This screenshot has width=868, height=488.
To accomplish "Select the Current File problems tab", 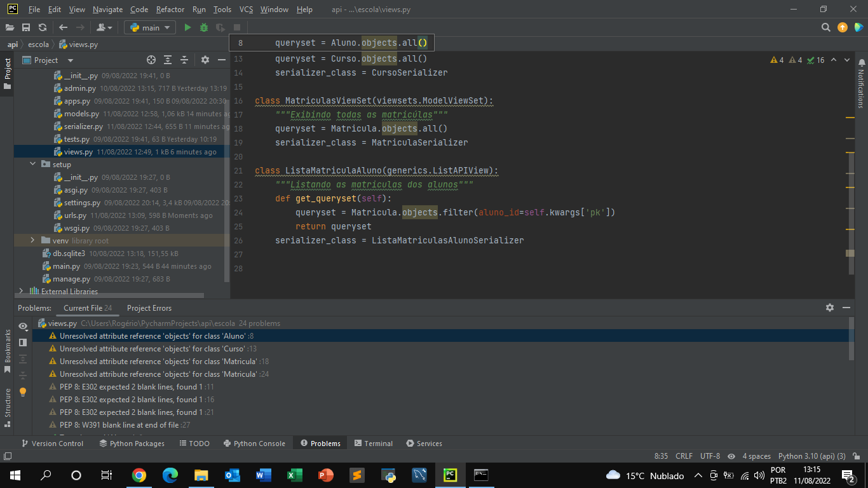I will (x=88, y=308).
